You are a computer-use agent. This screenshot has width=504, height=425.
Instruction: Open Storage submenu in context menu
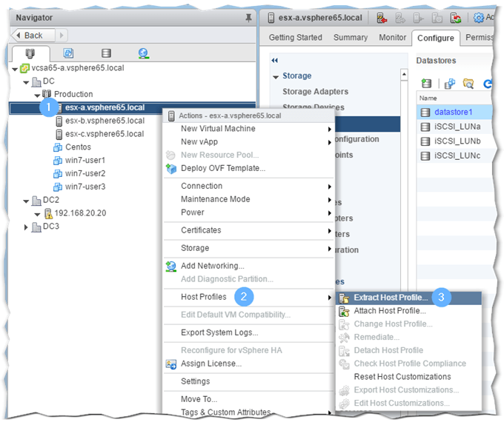249,248
